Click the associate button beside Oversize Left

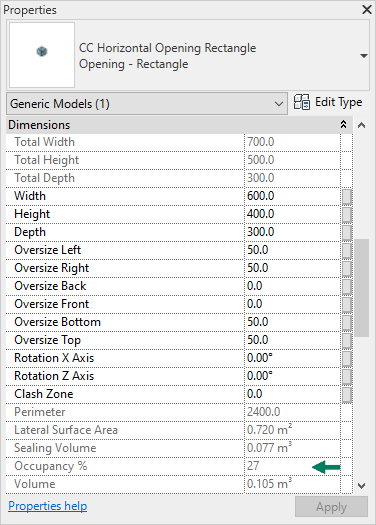[x=347, y=250]
